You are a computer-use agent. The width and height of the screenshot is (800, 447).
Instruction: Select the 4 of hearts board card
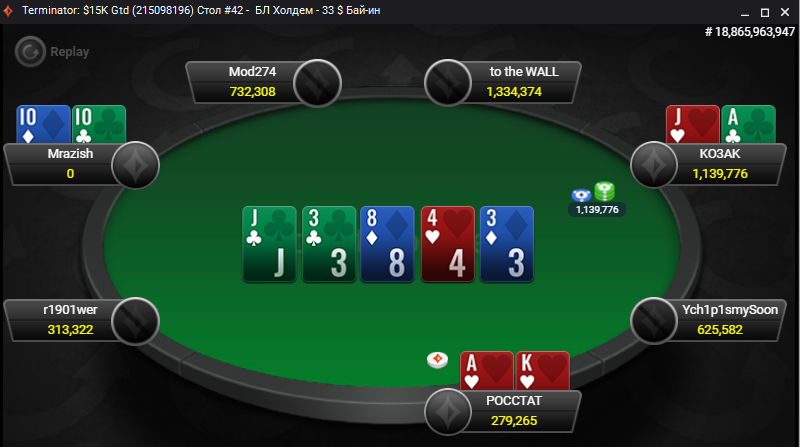coord(447,244)
